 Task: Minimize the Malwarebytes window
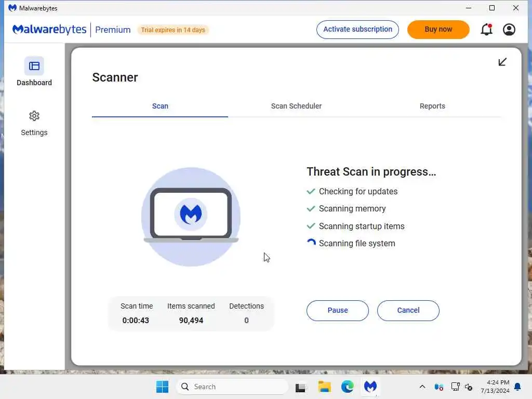[x=469, y=8]
